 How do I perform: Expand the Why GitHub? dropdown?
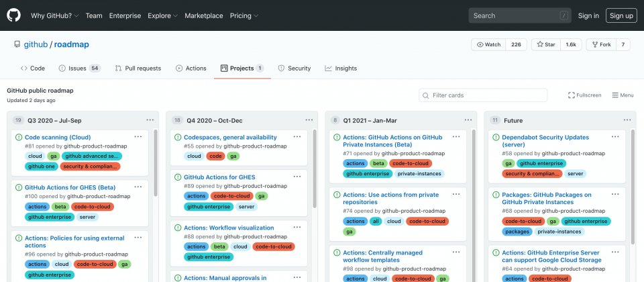tap(56, 15)
